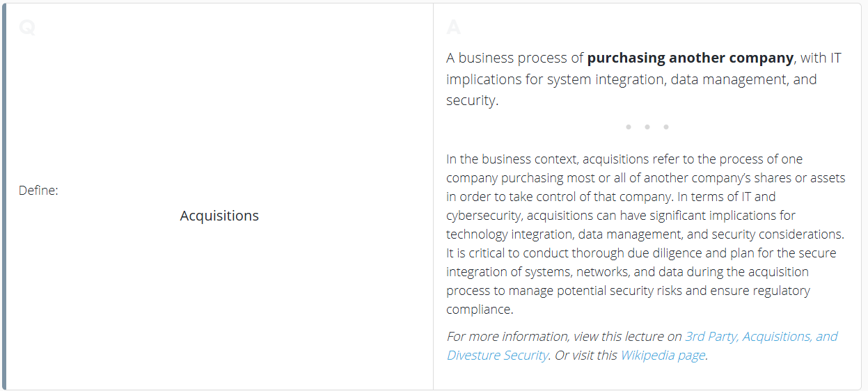The width and height of the screenshot is (868, 391).
Task: Click the faded A answer marker
Action: 453,28
